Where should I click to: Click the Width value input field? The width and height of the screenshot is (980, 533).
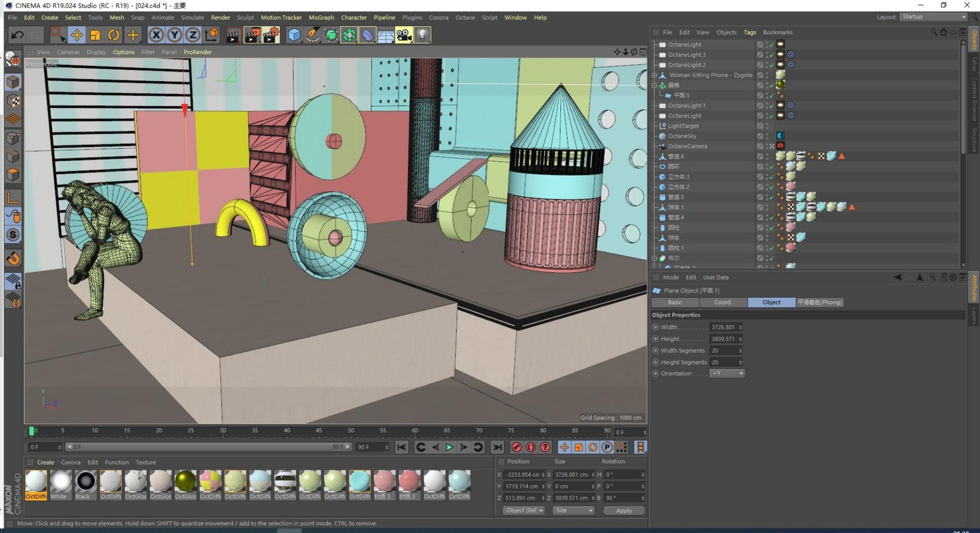coord(723,327)
